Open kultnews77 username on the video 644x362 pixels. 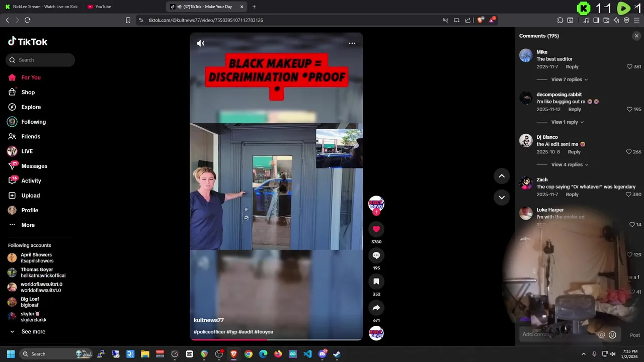click(x=209, y=320)
